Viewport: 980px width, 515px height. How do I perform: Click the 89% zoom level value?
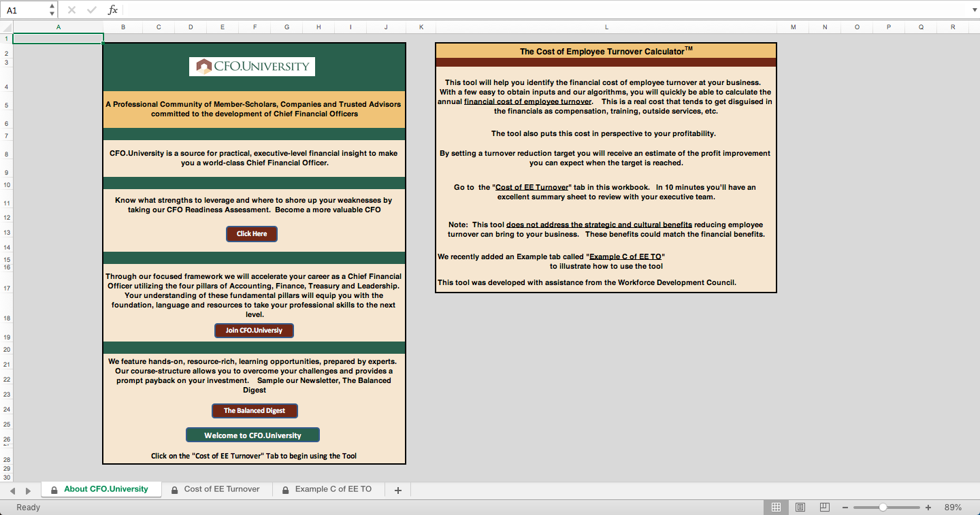pyautogui.click(x=953, y=508)
